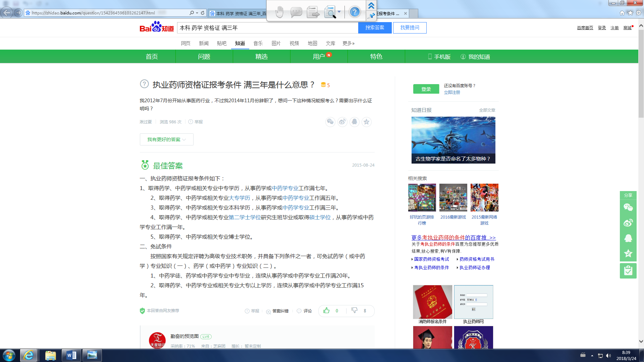Share to WeChat from the right sidebar
The width and height of the screenshot is (644, 362).
point(628,207)
